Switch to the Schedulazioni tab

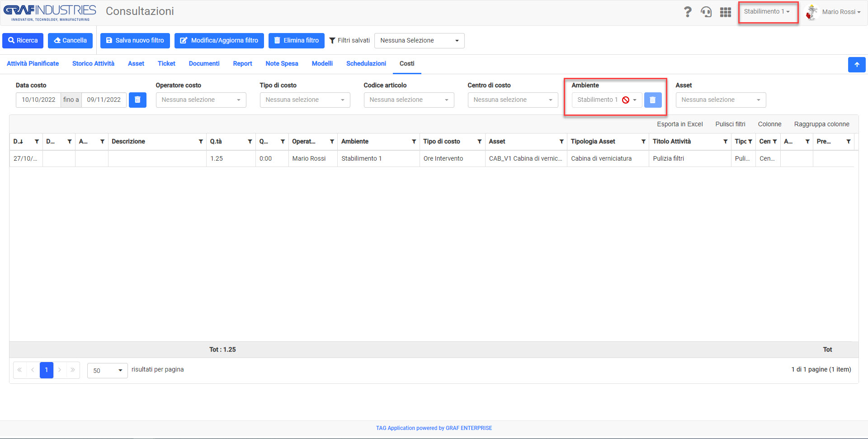(366, 63)
